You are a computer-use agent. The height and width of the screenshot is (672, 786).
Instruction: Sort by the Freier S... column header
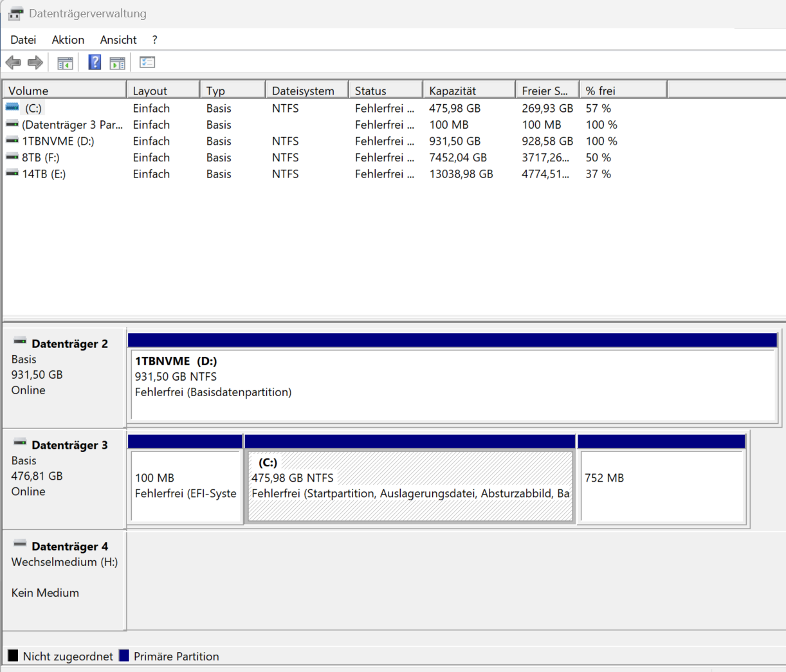coord(547,91)
